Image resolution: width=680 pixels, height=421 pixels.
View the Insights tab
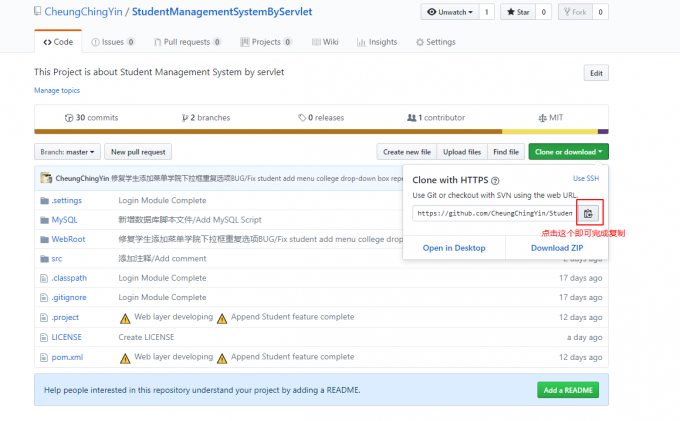[377, 42]
